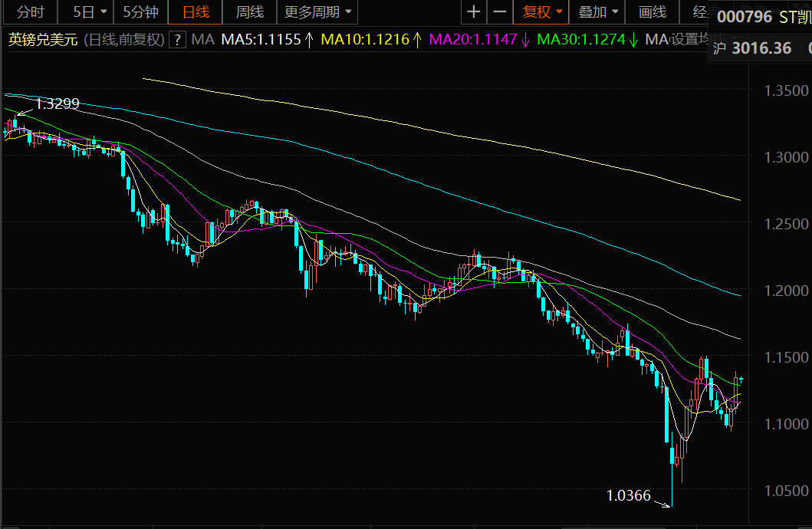The width and height of the screenshot is (812, 529).
Task: Click the 1.2000 price axis label
Action: 786,291
